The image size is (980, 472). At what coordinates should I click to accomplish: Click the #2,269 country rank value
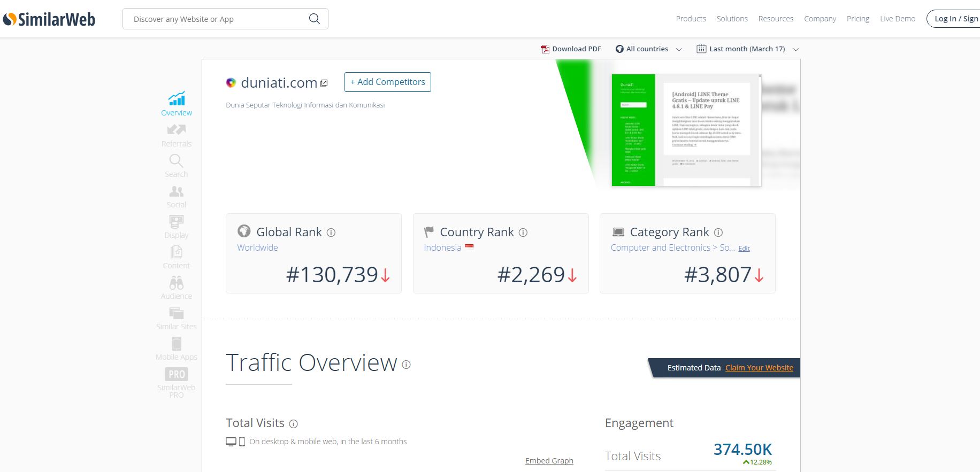coord(531,275)
